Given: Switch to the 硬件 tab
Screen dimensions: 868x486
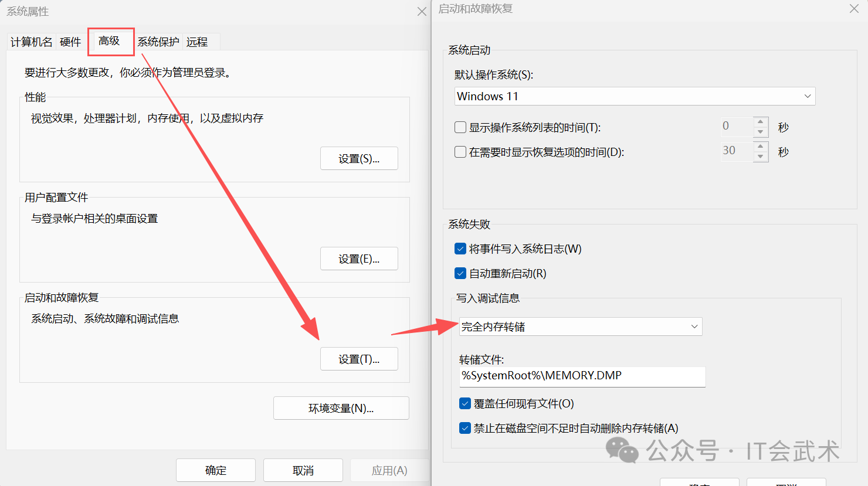Looking at the screenshot, I should coord(70,42).
